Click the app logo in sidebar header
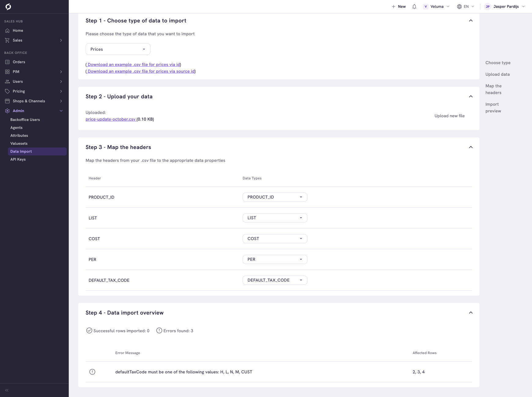The width and height of the screenshot is (532, 397). point(8,6)
